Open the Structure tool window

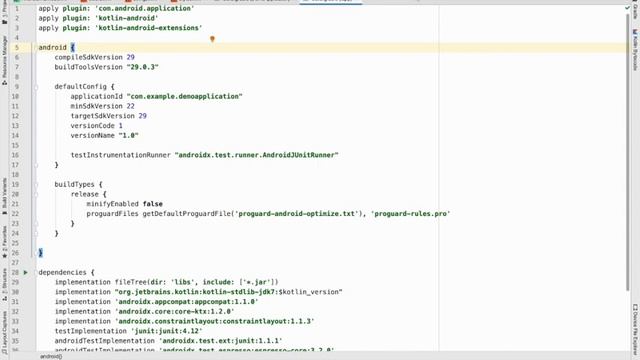[4, 284]
